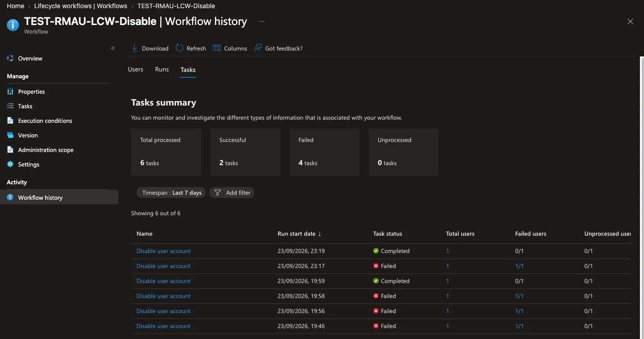Screen dimensions: 644x339
Task: Click total users 1 for 19:59 run
Action: click(447, 281)
